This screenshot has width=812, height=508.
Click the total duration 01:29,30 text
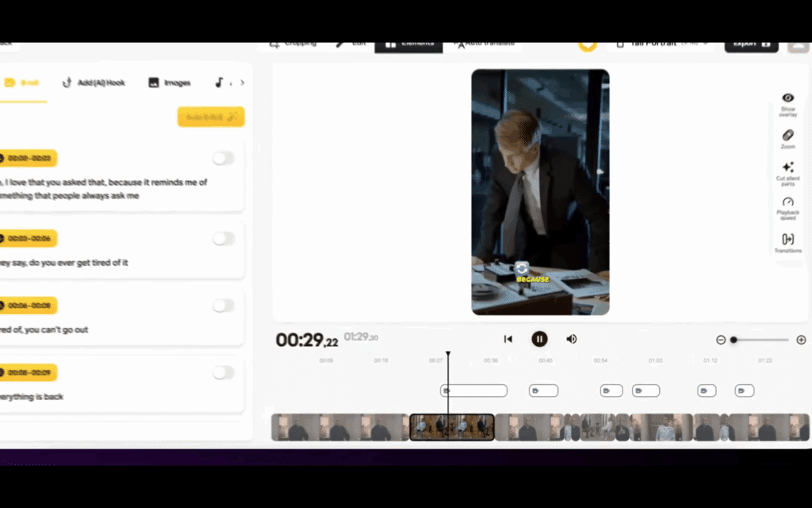(361, 337)
